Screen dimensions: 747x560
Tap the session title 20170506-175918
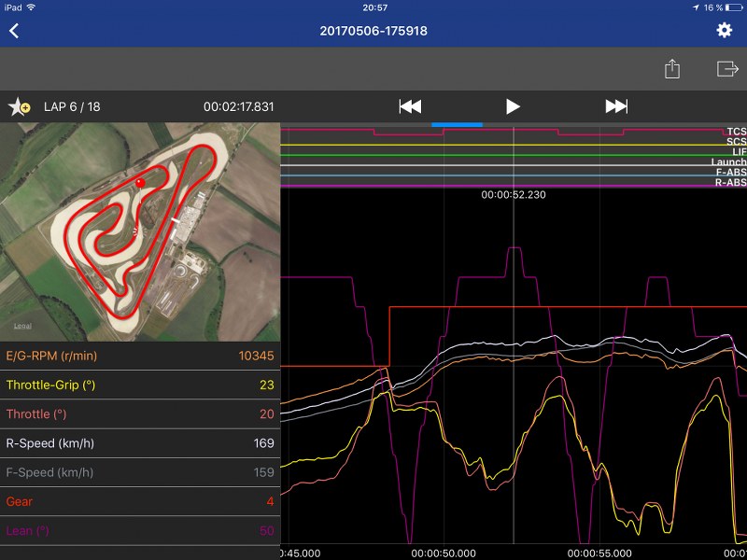[373, 31]
